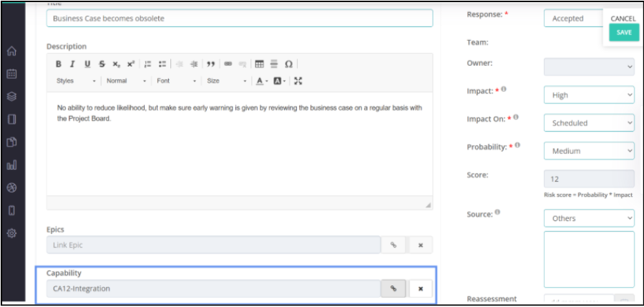Insert a special character (Omega icon)
This screenshot has width=644, height=307.
(x=288, y=64)
